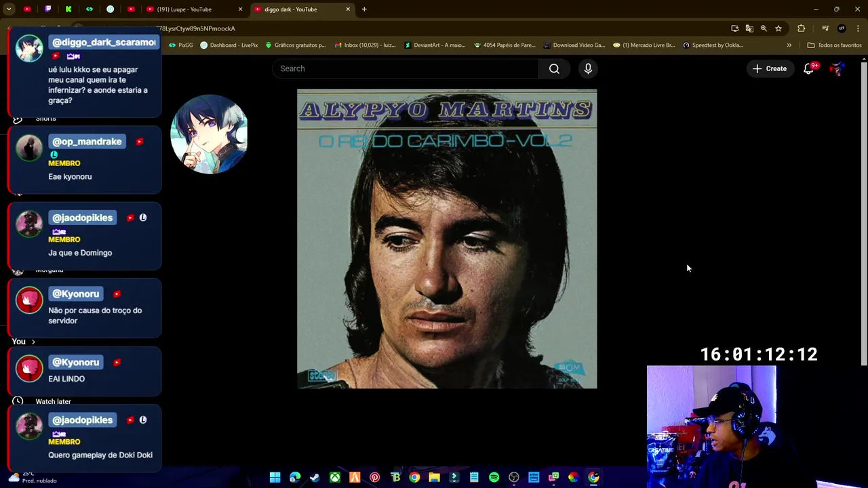Close the Luupe - YouTube tab
The width and height of the screenshot is (868, 488).
pos(240,9)
